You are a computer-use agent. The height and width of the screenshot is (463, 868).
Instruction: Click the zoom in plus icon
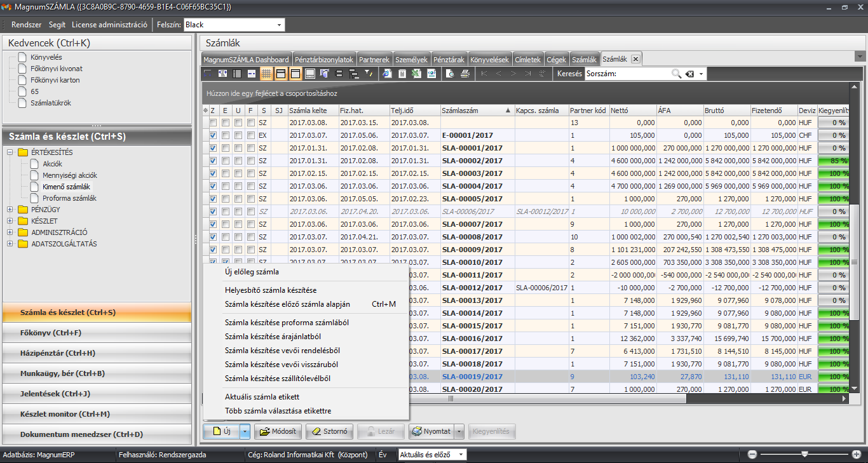856,455
